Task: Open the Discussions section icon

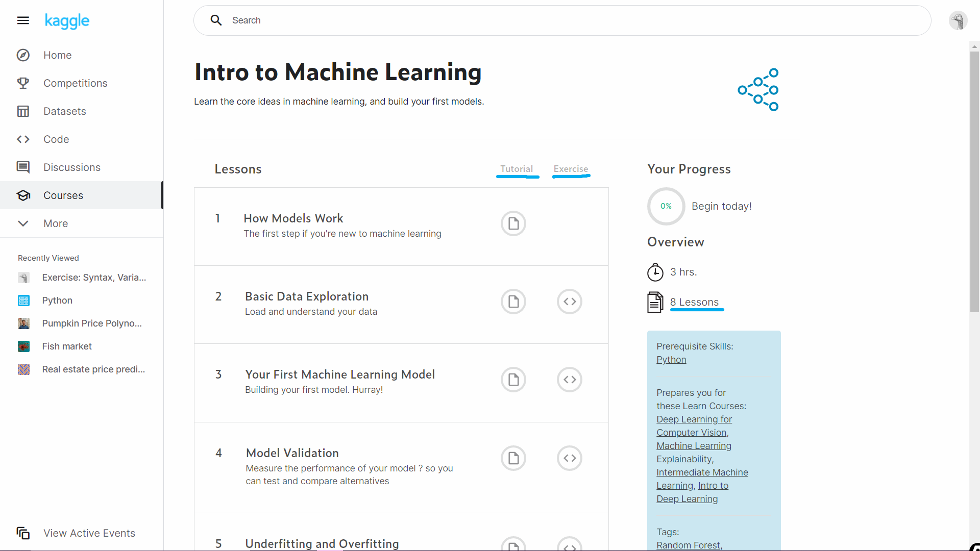Action: [x=22, y=166]
